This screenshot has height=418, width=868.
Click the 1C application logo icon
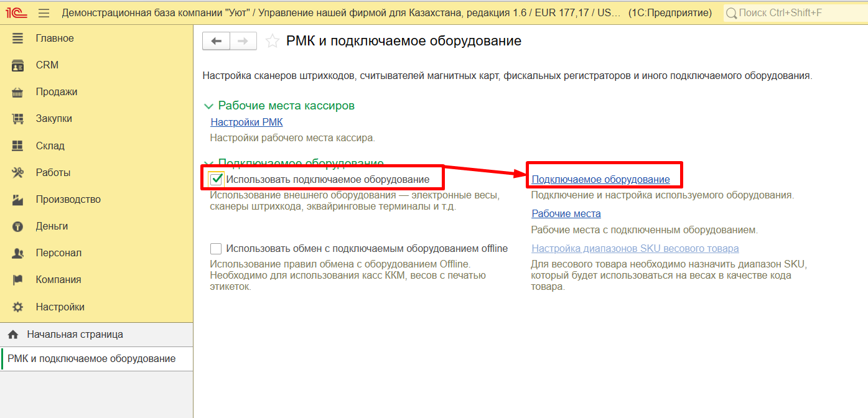(15, 13)
